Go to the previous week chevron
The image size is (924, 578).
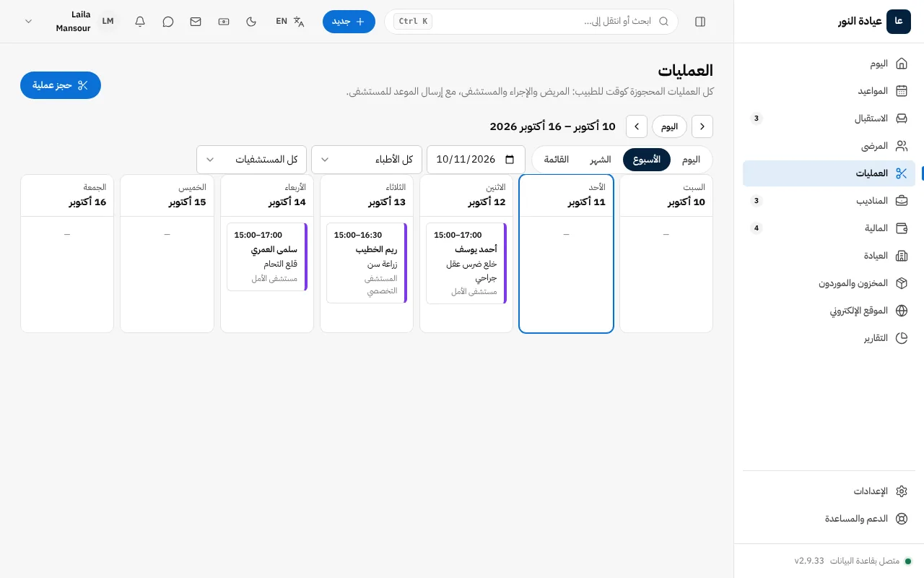click(702, 126)
